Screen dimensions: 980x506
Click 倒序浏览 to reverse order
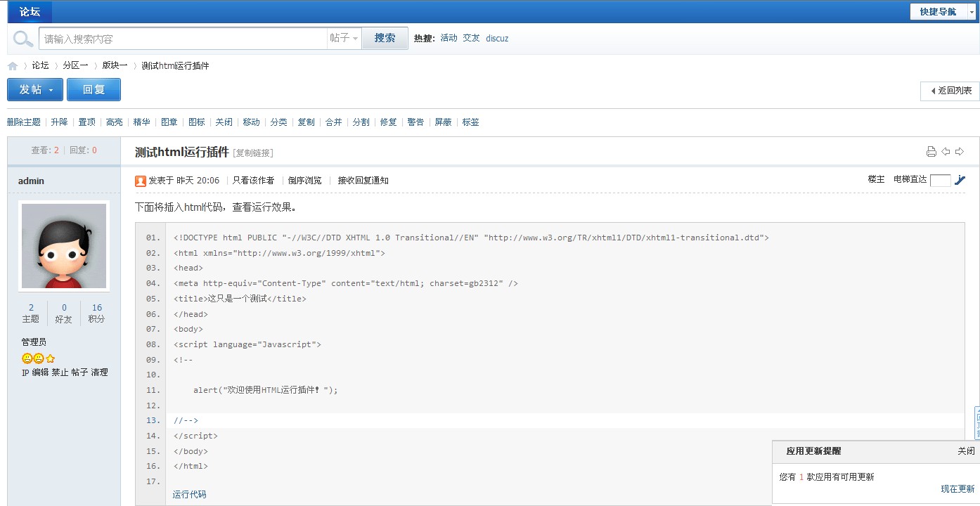(304, 181)
